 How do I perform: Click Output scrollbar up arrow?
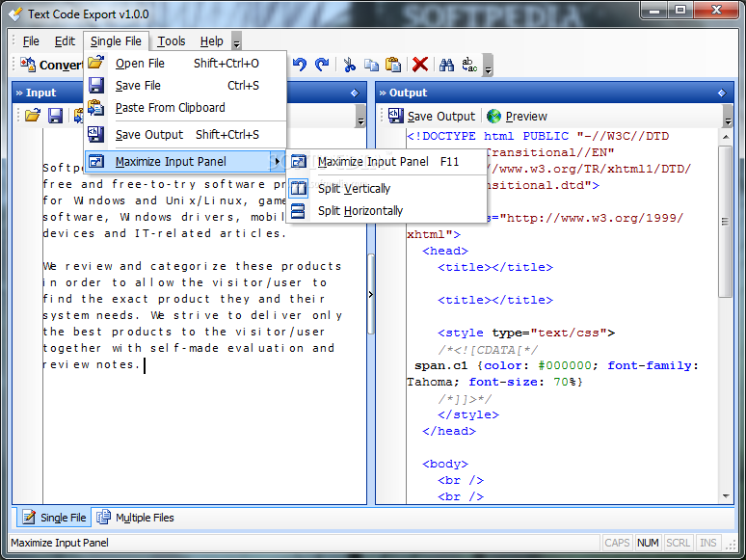pos(726,137)
